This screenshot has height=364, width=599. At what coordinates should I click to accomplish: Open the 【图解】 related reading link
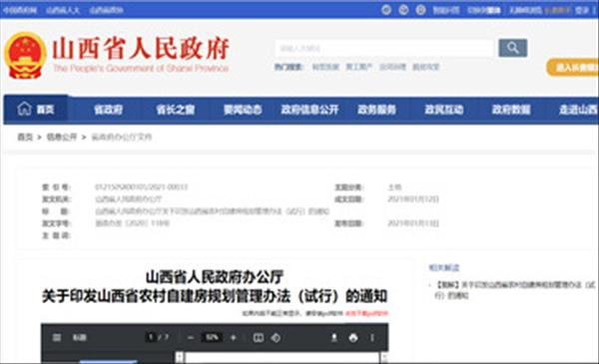click(x=514, y=290)
